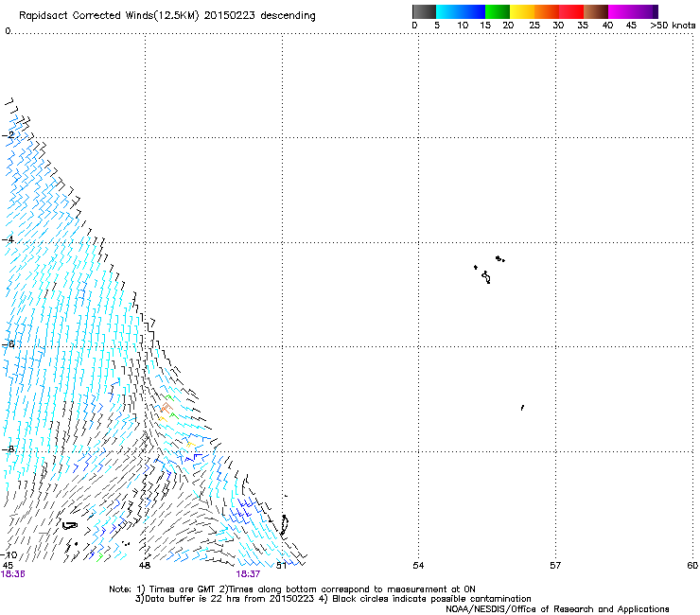Pick the dark purple 45–50 knots color segment
Screen dimensions: 700x615
point(645,11)
